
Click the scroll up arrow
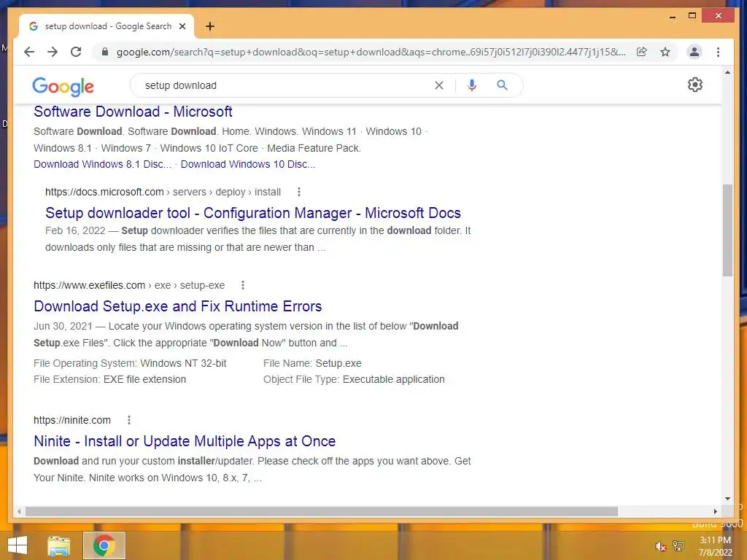[727, 72]
